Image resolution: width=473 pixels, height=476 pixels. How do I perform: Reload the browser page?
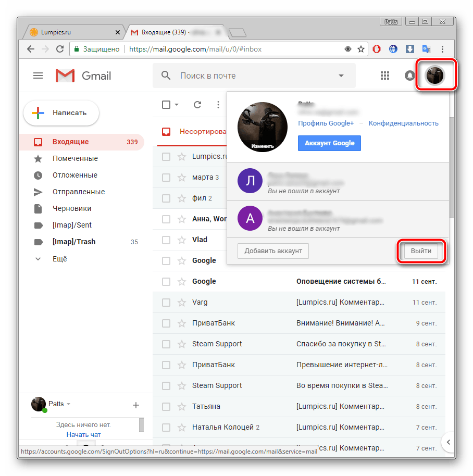pos(60,49)
